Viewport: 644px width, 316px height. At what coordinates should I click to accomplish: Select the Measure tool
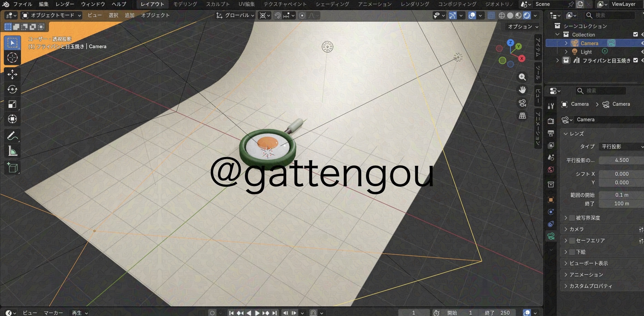[12, 151]
